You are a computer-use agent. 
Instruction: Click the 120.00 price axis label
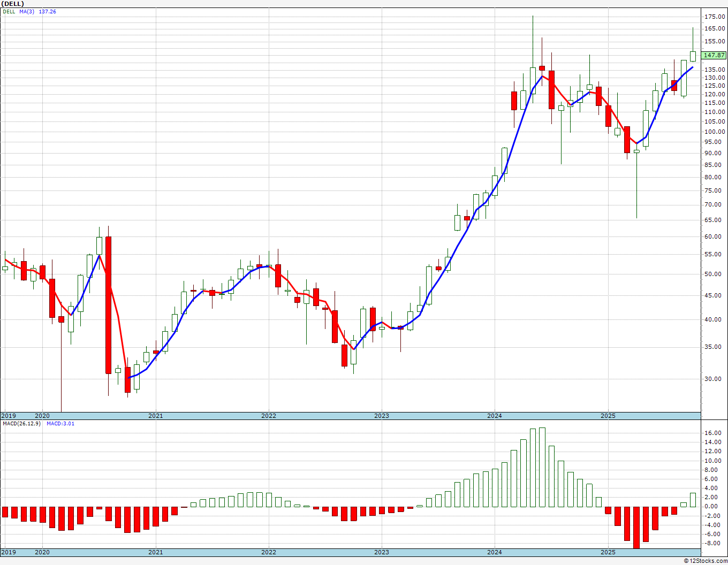pyautogui.click(x=715, y=95)
